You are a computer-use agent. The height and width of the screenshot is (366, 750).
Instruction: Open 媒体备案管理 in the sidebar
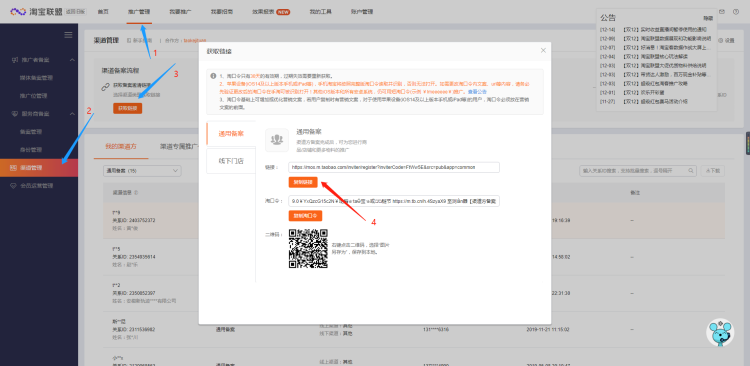coord(36,78)
